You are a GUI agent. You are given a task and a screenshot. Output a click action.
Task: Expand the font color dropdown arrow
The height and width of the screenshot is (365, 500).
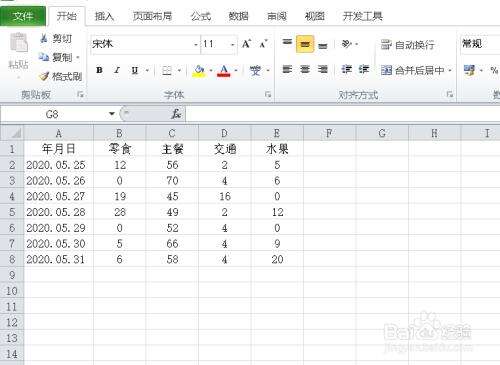(x=236, y=70)
